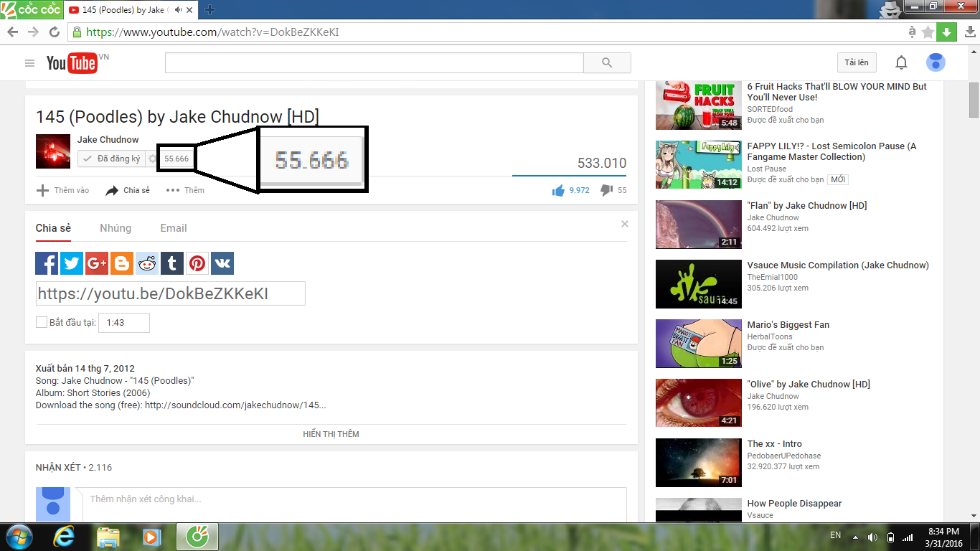Like the video with thumbs up
This screenshot has height=551, width=980.
click(558, 190)
